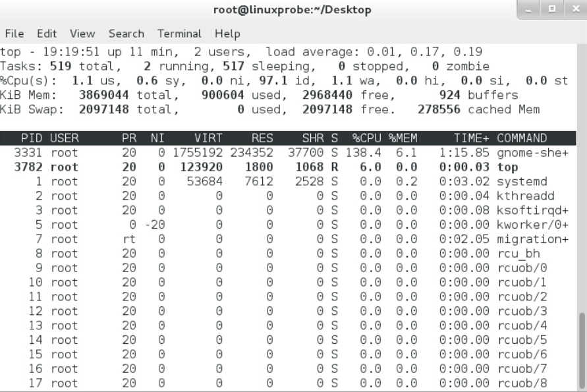The image size is (587, 392).
Task: Click the %MEM column header
Action: (403, 138)
